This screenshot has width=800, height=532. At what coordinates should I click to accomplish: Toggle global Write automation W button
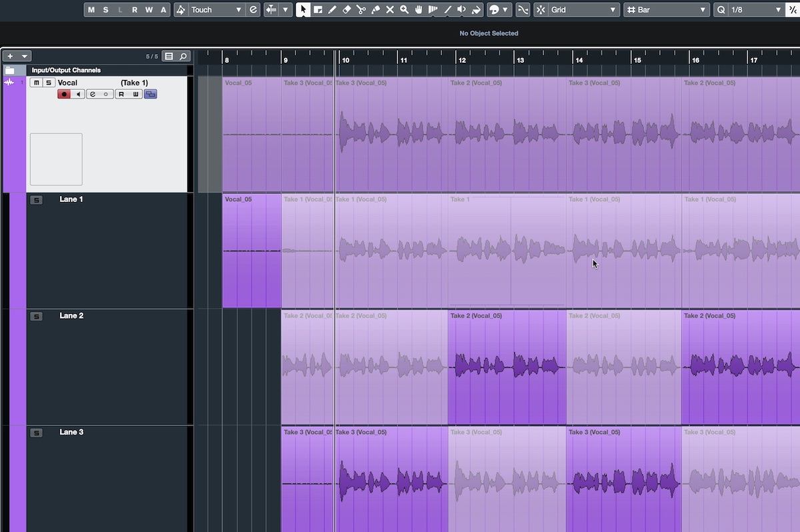[149, 10]
